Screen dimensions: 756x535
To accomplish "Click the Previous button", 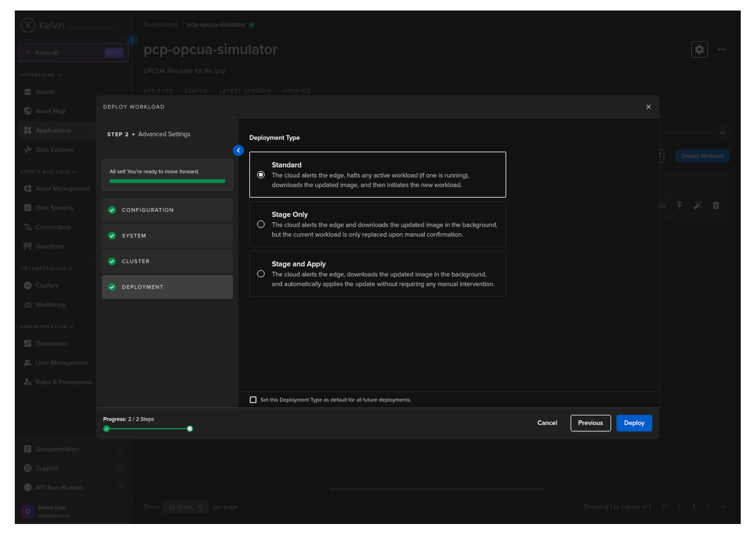I will (590, 423).
